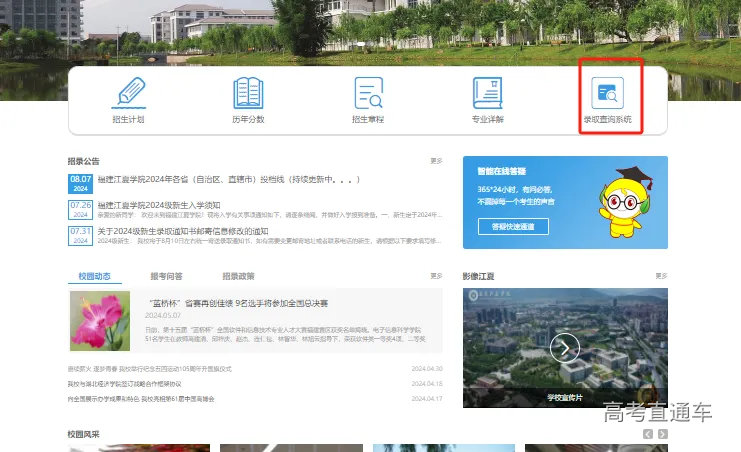This screenshot has width=741, height=452.
Task: Open 更多 beside 影像江夏
Action: click(661, 276)
